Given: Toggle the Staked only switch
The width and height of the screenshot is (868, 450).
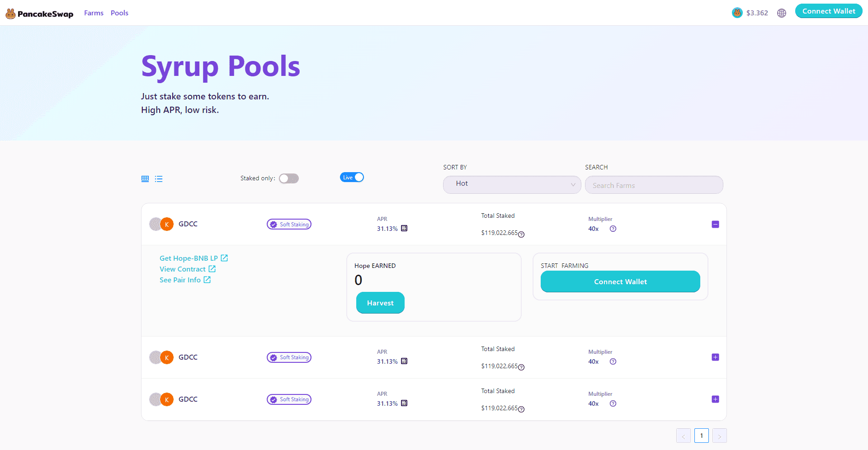Looking at the screenshot, I should 289,178.
